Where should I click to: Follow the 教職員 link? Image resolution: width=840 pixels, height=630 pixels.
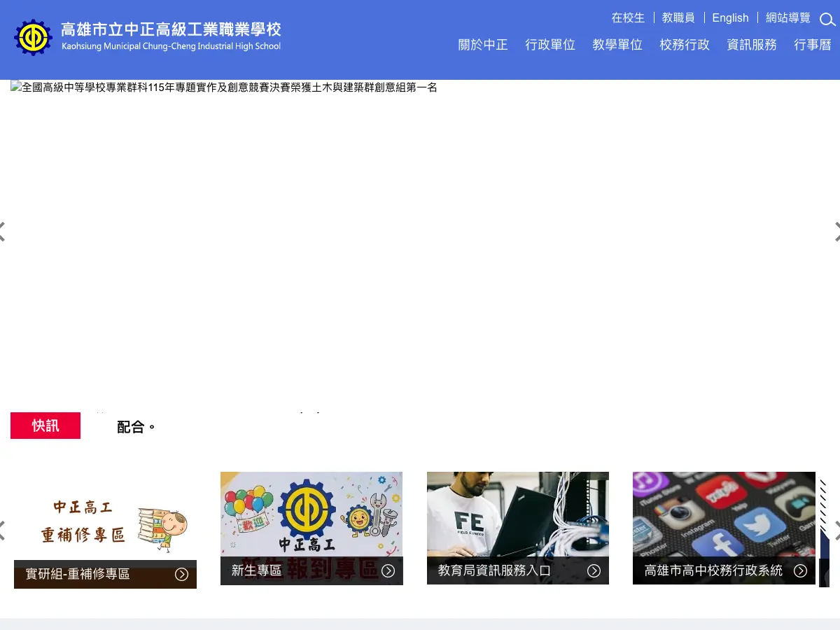tap(678, 17)
